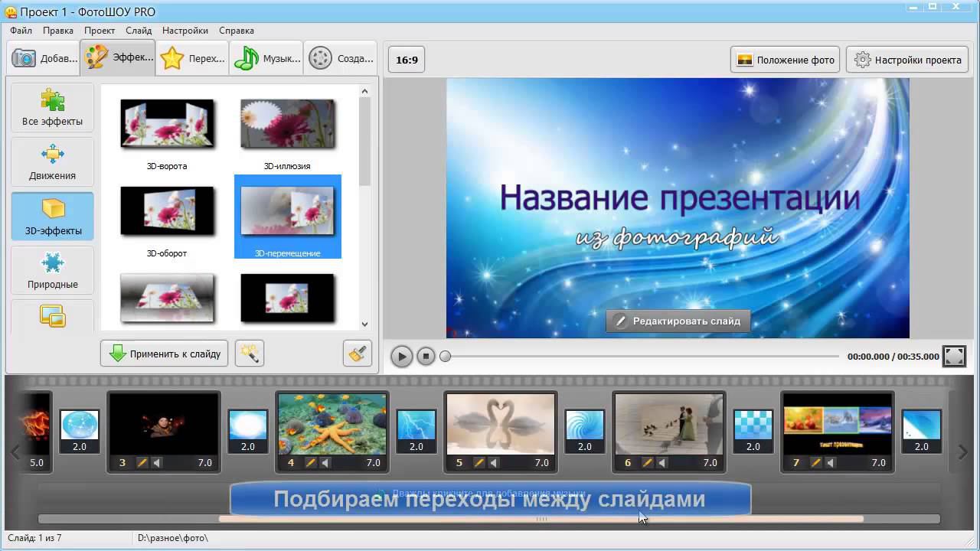Viewport: 980px width, 551px height.
Task: Play the slideshow preview
Action: pyautogui.click(x=401, y=356)
